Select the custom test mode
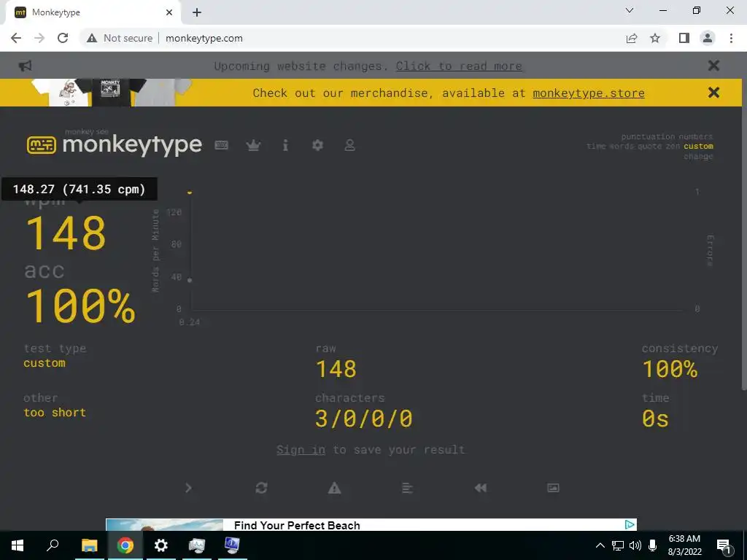 (x=698, y=146)
